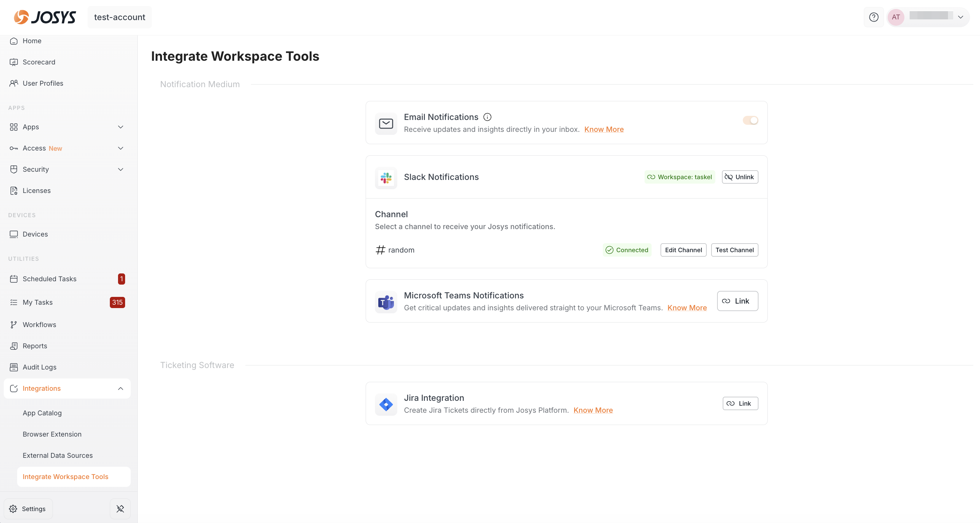980x523 pixels.
Task: Click the Slack logo icon
Action: (x=386, y=177)
